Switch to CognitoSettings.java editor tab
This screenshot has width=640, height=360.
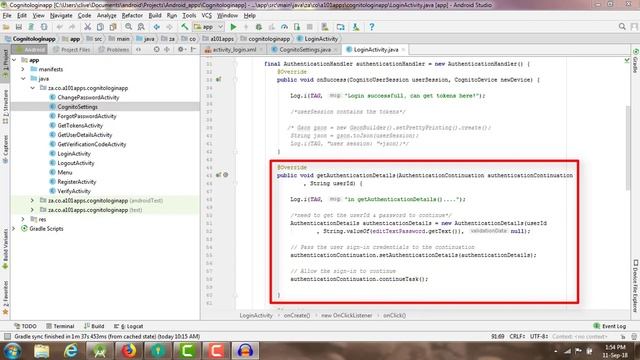coord(305,49)
